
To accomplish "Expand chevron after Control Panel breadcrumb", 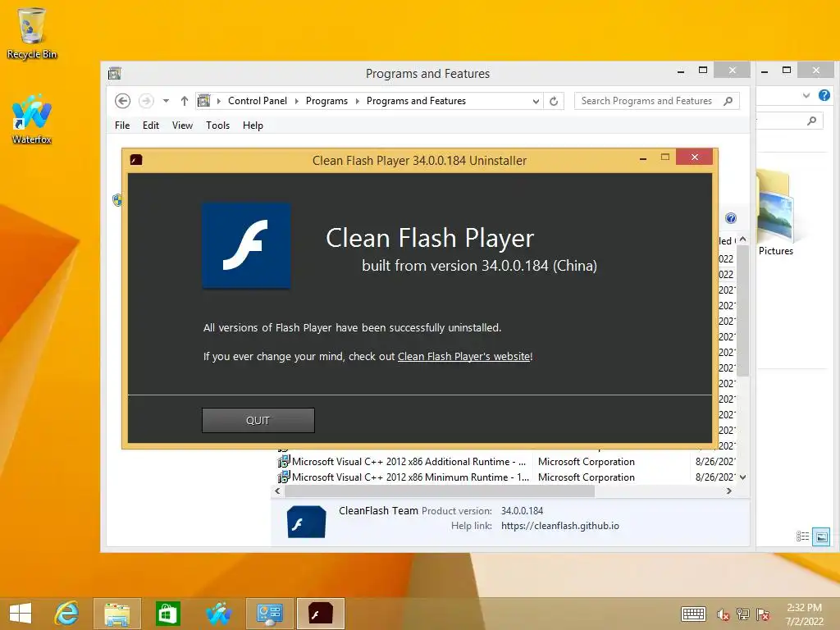I will [296, 101].
